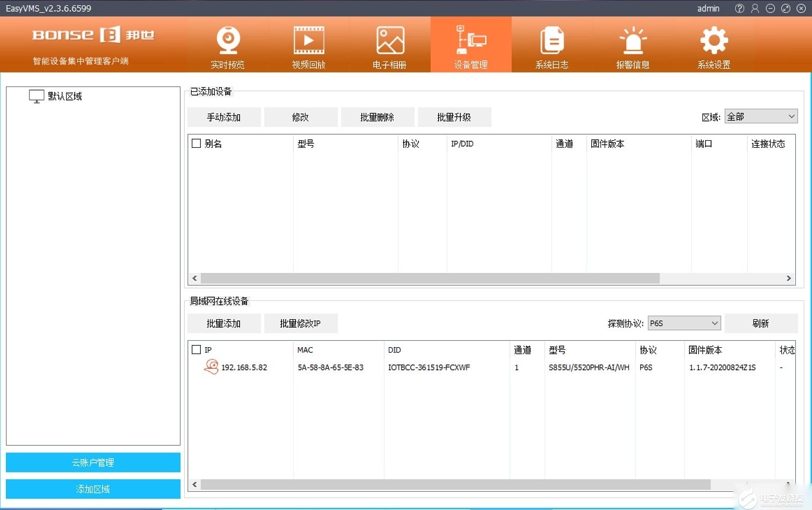Click right scroll arrow of added devices table
The image size is (812, 510).
pyautogui.click(x=789, y=278)
